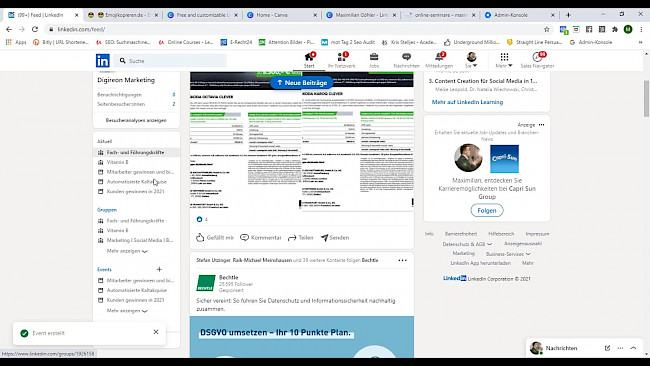Open Mehr auf LinkedIn Learning
650x366 pixels.
467,102
